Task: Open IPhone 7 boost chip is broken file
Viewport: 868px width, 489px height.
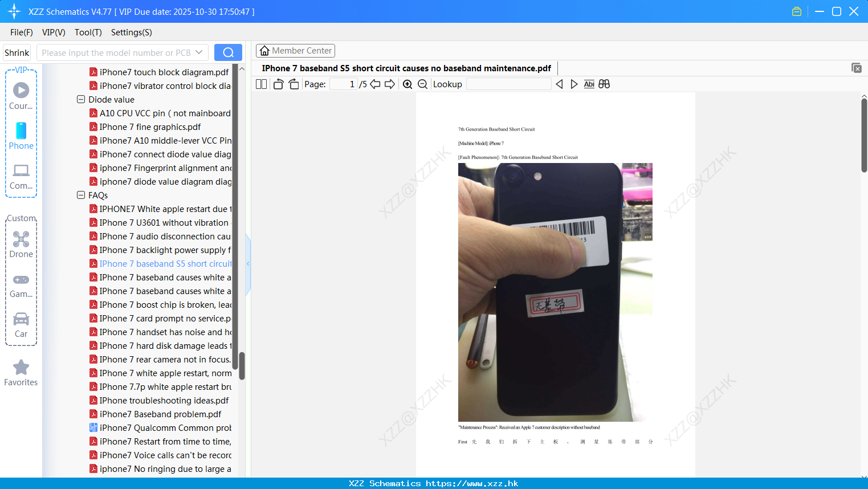Action: click(160, 304)
